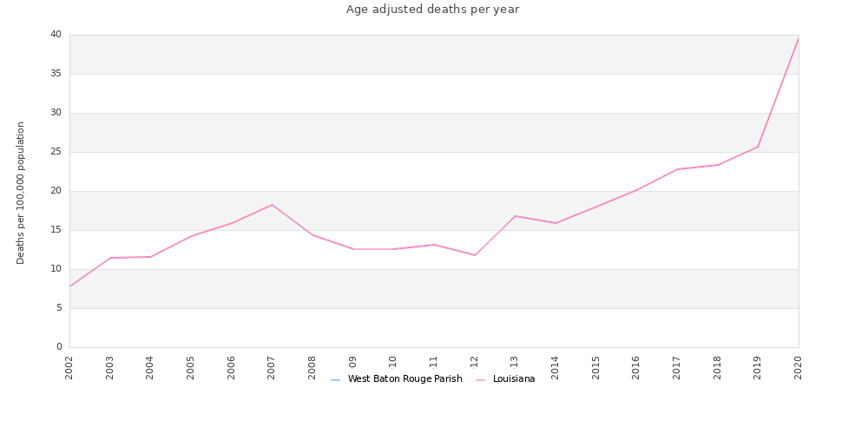Screen dimensions: 868x434
Task: Click the chart title Age adjusted deaths per year
Action: (433, 10)
